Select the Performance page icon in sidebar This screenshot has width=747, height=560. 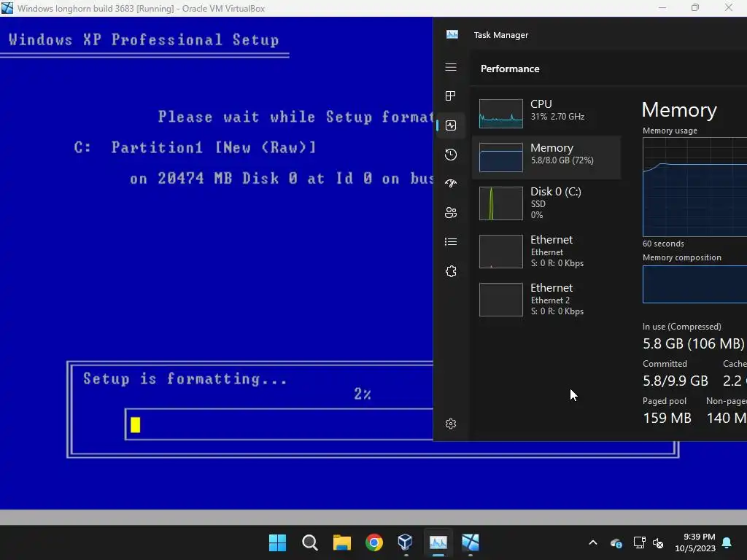[x=451, y=125]
